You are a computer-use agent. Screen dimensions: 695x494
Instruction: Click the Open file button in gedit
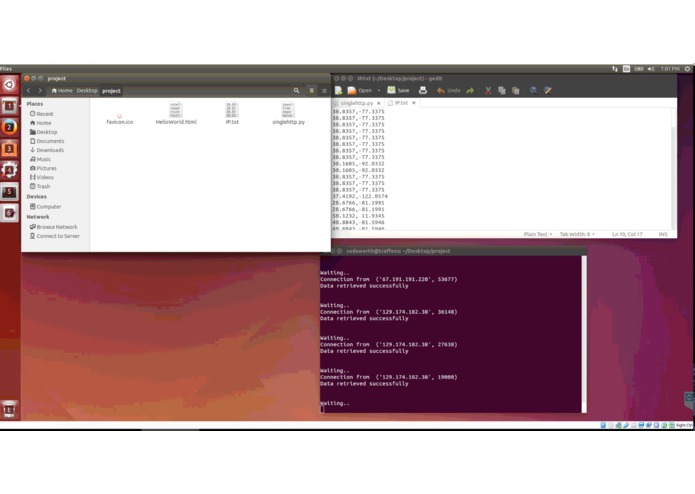click(x=359, y=90)
